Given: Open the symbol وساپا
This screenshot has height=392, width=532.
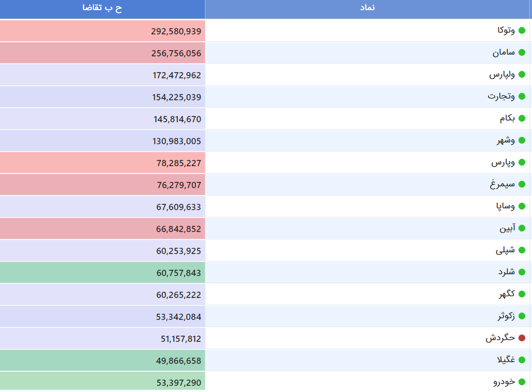Looking at the screenshot, I should click(x=506, y=206).
